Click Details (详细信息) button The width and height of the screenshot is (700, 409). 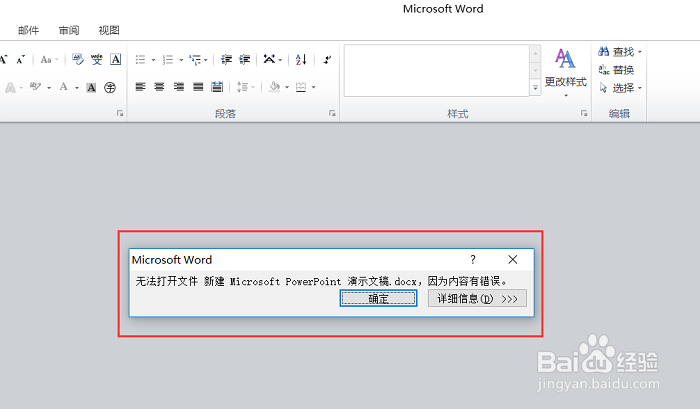(x=477, y=298)
